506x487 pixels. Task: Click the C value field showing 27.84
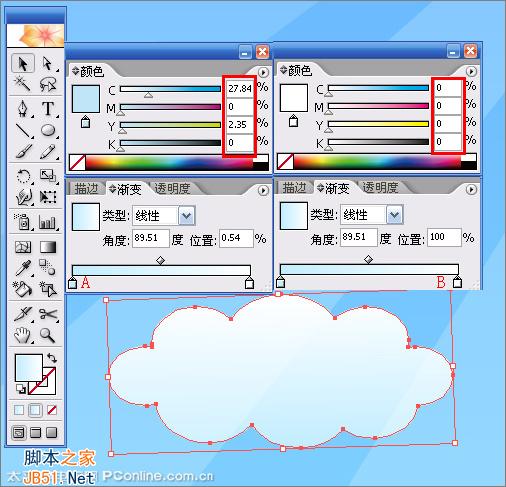tap(240, 89)
